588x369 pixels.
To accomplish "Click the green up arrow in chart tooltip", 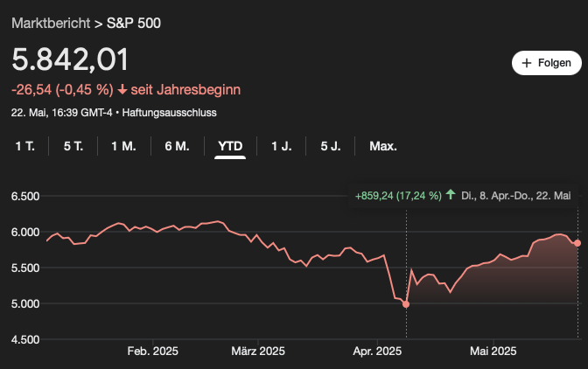I will (451, 195).
